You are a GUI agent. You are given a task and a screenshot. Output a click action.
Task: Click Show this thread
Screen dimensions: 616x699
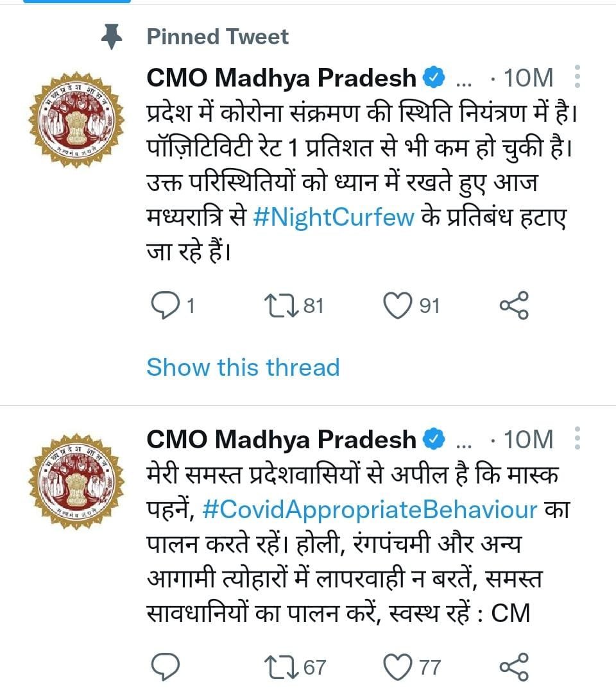[x=243, y=367]
